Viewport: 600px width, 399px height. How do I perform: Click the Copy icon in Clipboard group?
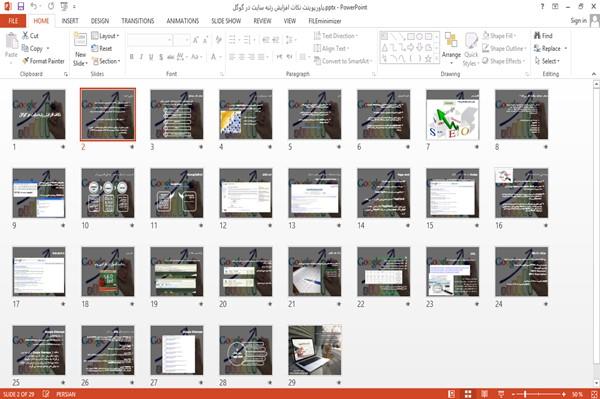[x=25, y=48]
